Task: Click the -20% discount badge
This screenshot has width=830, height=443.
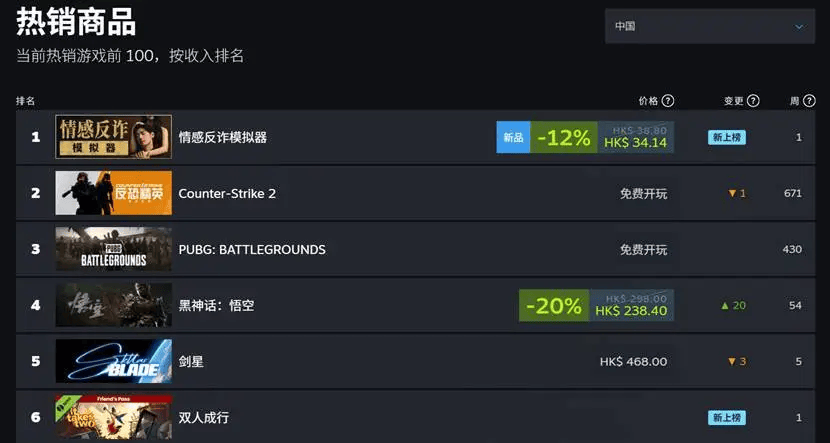Action: [552, 306]
